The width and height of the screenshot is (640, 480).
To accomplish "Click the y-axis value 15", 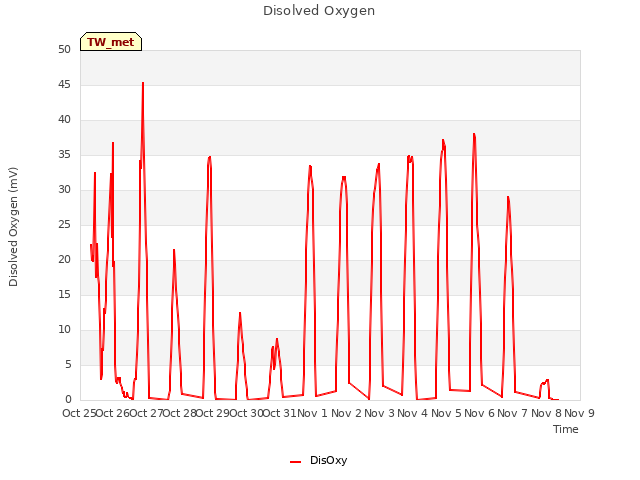I will tap(64, 295).
